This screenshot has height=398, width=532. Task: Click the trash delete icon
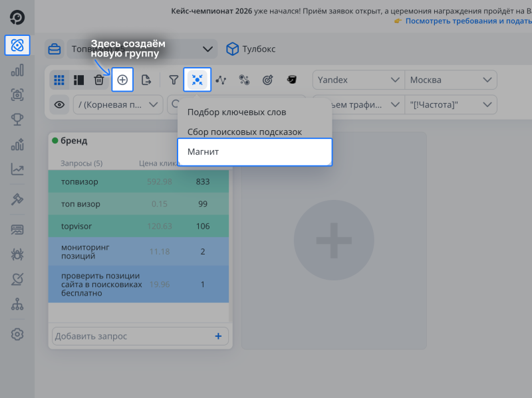(98, 80)
